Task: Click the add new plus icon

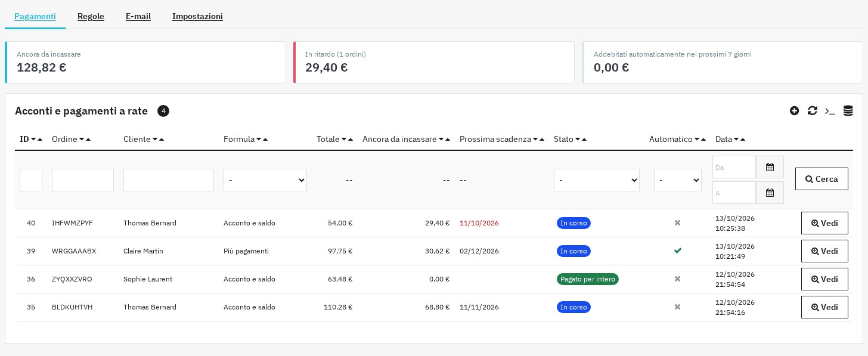Action: pos(794,111)
